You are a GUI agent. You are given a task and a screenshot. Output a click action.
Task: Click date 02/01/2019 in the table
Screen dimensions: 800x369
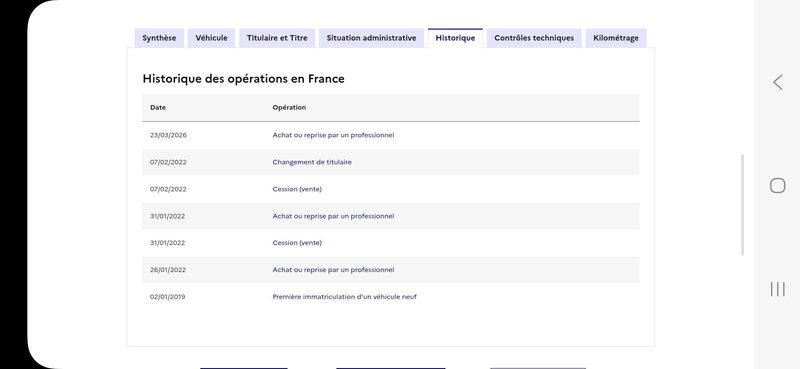tap(167, 297)
